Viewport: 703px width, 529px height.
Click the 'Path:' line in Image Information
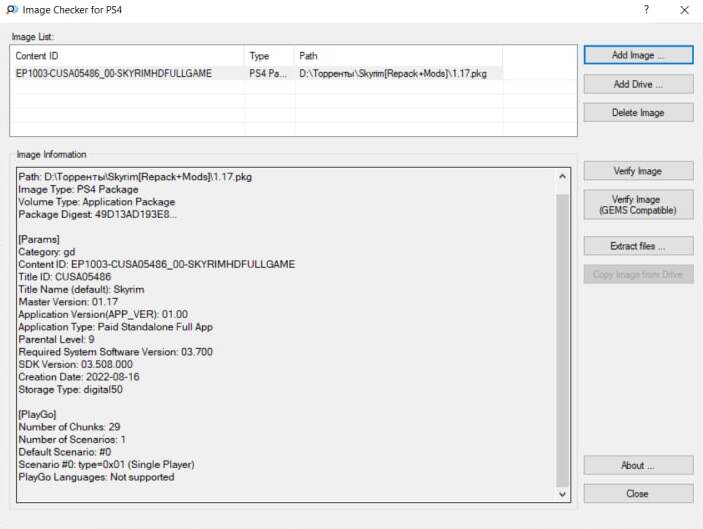click(135, 177)
